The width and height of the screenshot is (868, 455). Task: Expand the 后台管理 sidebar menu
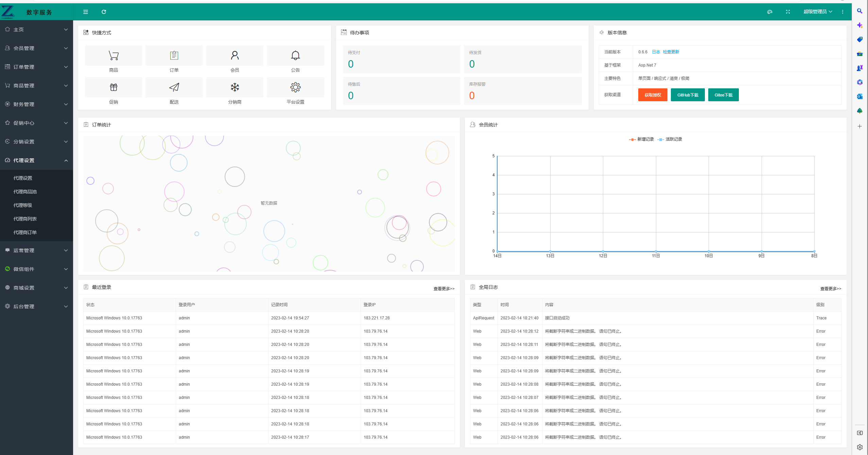[x=36, y=307]
